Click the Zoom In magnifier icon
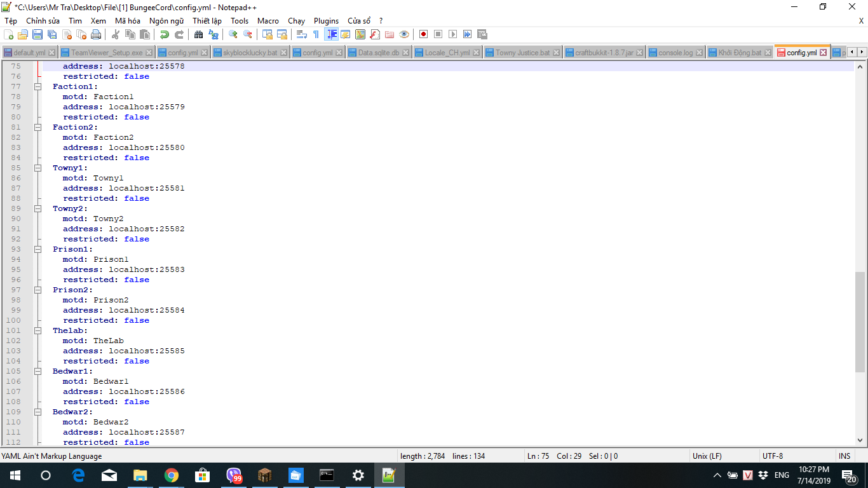 pyautogui.click(x=233, y=34)
